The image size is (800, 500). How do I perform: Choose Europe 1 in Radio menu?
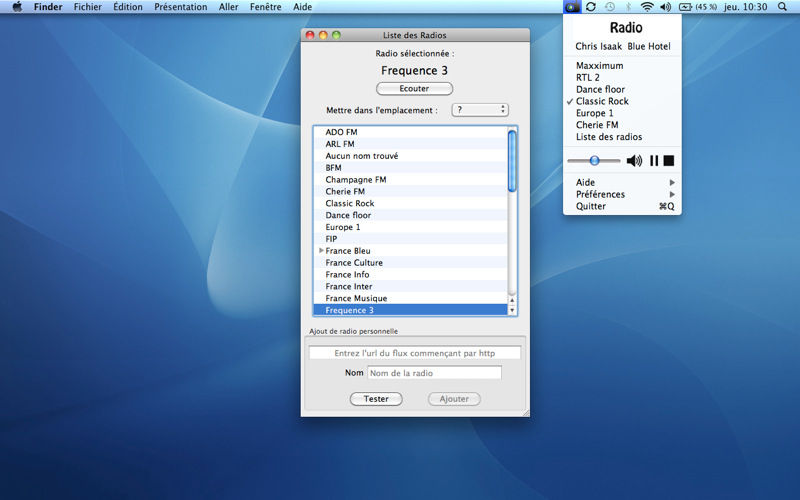(622, 113)
